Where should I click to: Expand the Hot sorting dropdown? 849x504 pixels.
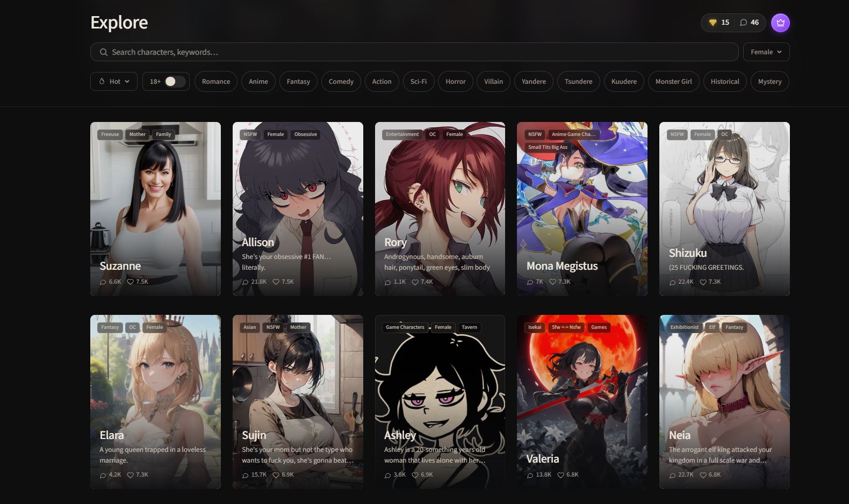tap(114, 82)
